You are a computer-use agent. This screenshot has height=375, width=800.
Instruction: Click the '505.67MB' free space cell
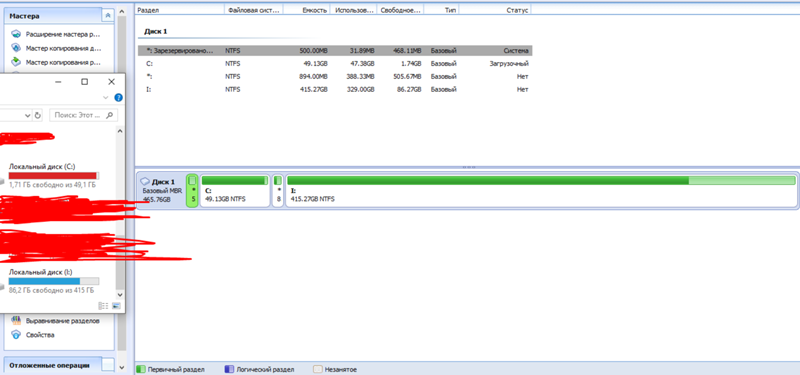[x=408, y=77]
